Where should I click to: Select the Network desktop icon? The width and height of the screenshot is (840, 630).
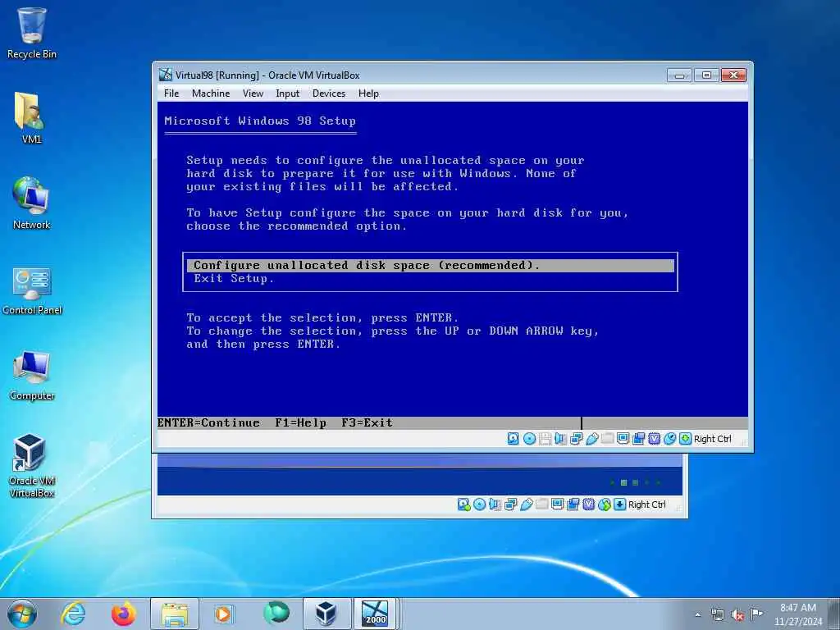32,203
